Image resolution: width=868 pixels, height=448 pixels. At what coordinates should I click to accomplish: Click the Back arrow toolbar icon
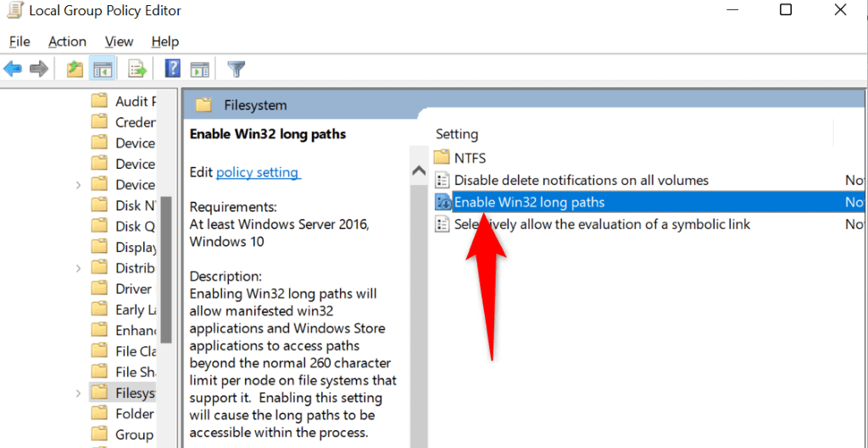[13, 70]
